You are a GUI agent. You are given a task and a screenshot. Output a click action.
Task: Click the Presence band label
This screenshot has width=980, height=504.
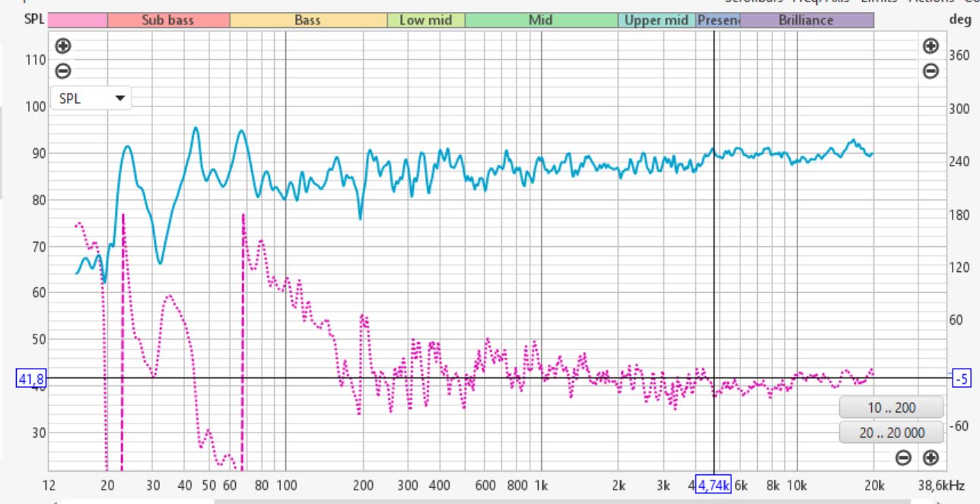(719, 21)
